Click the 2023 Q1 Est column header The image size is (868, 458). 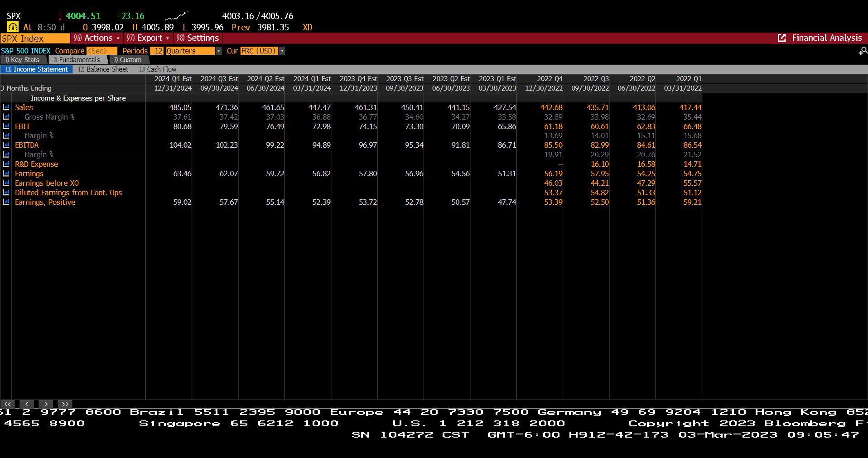[497, 79]
